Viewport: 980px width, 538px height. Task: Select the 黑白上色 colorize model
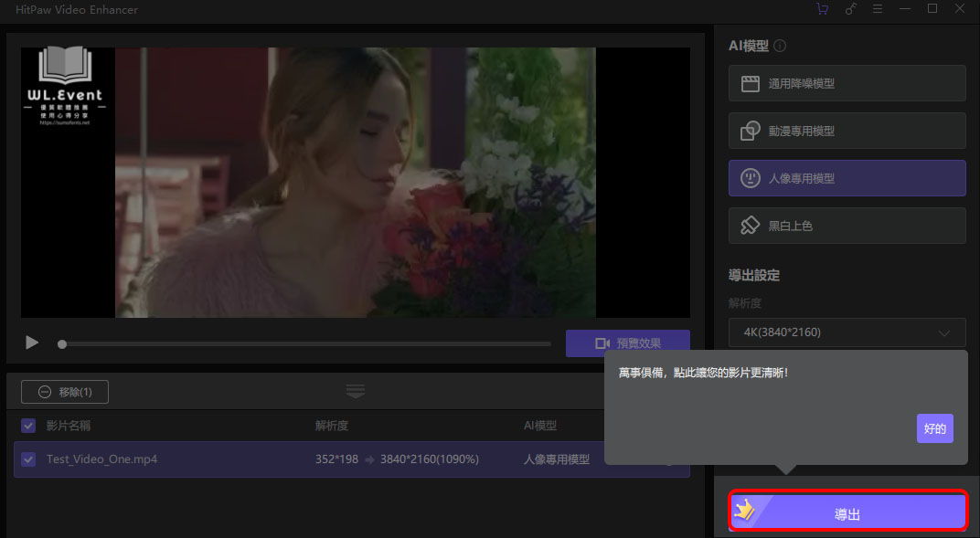tap(847, 226)
